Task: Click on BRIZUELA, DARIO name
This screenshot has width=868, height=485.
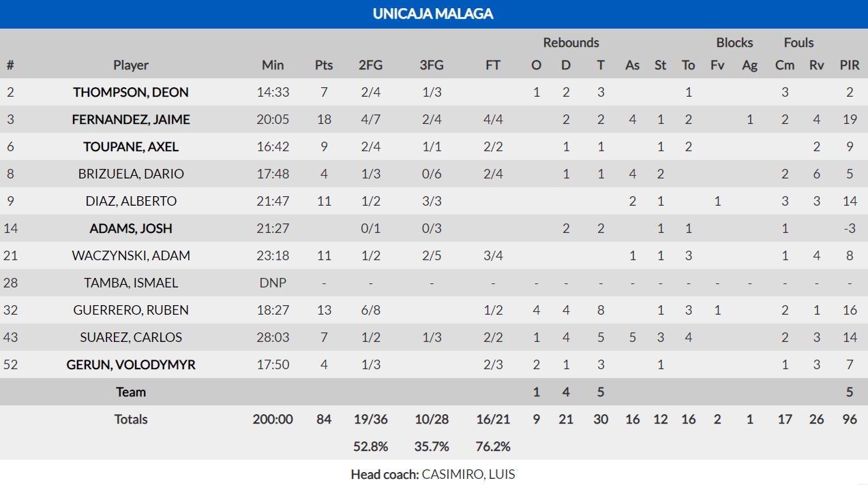Action: tap(131, 174)
